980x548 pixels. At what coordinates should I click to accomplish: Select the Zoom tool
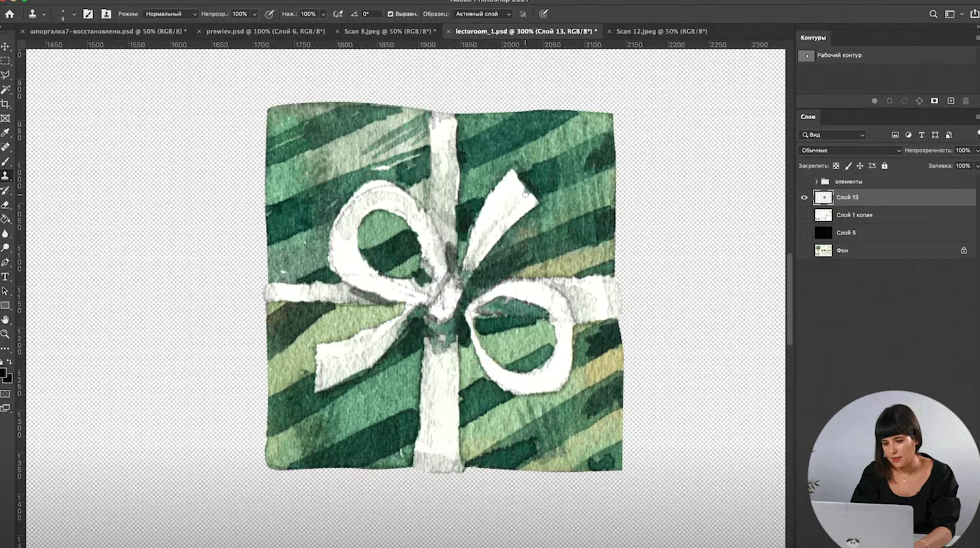[x=5, y=334]
